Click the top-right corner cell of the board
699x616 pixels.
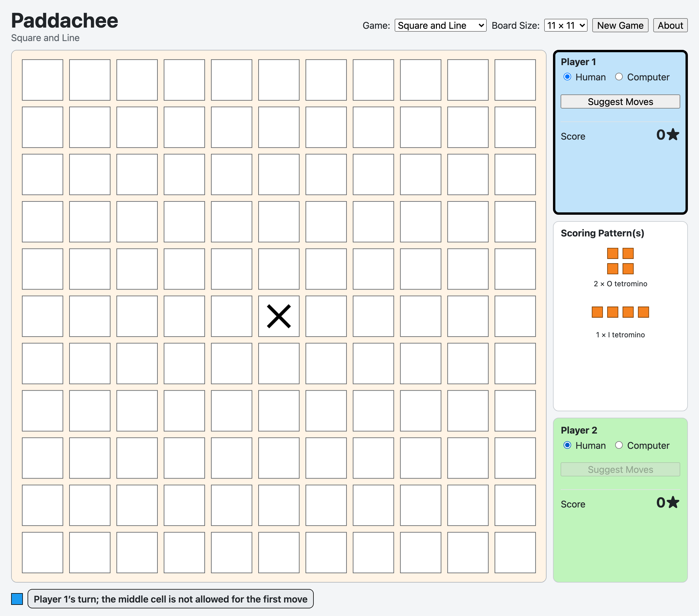click(x=515, y=80)
